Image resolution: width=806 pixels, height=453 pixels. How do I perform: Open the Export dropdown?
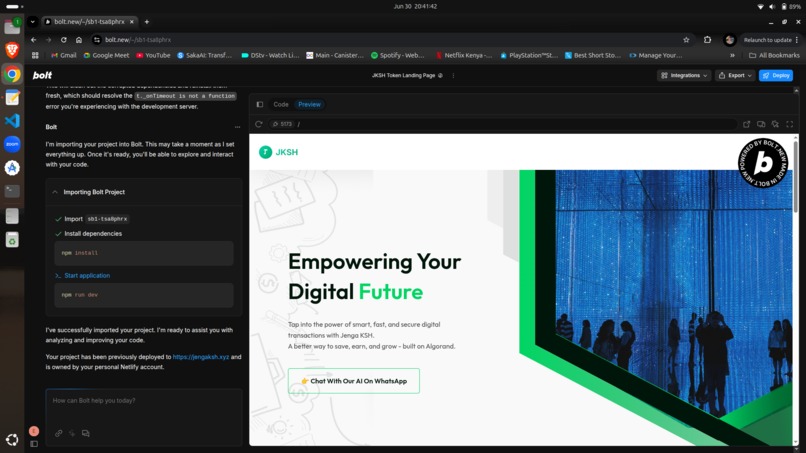(735, 75)
